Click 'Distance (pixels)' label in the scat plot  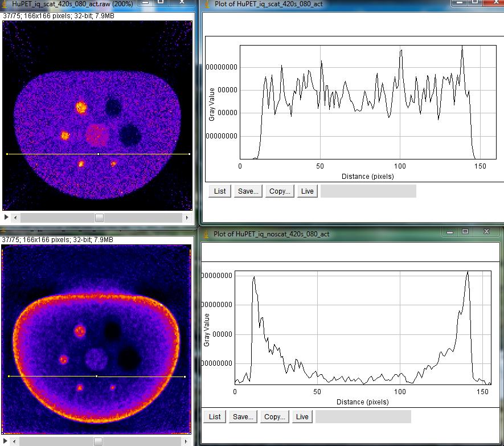[x=367, y=176]
